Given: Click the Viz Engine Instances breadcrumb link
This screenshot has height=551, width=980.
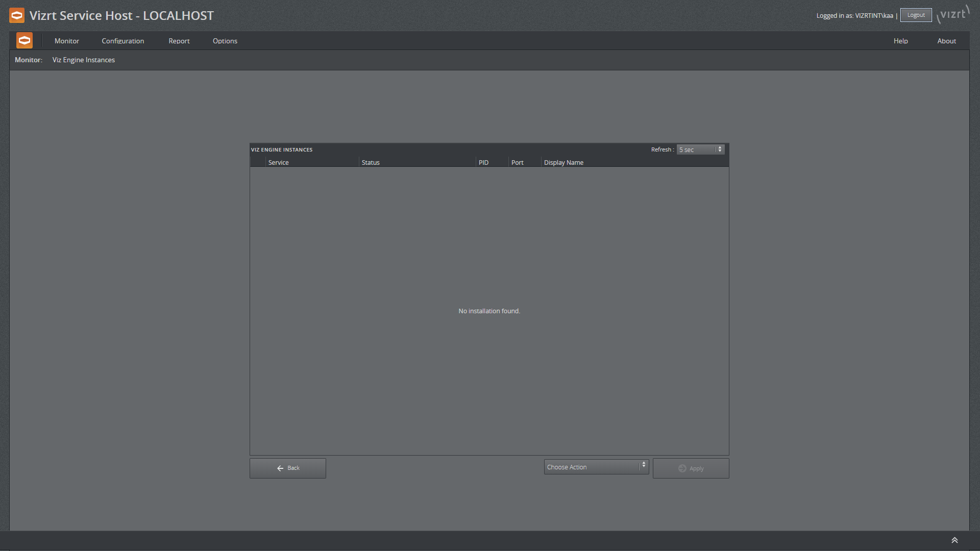Looking at the screenshot, I should click(84, 60).
